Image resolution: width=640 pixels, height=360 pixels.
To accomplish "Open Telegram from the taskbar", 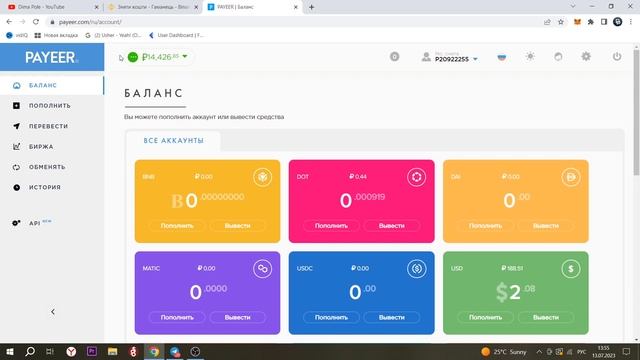I will pyautogui.click(x=175, y=351).
